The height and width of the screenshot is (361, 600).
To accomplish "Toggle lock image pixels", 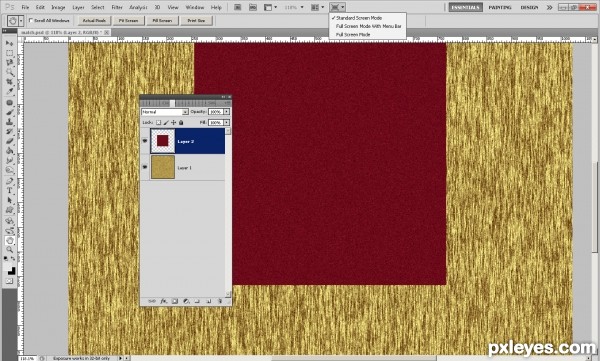I will (x=166, y=123).
